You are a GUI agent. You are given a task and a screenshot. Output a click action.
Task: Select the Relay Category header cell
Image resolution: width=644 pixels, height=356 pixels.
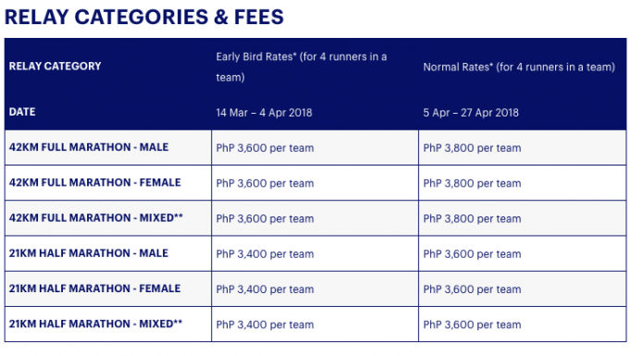(x=55, y=66)
